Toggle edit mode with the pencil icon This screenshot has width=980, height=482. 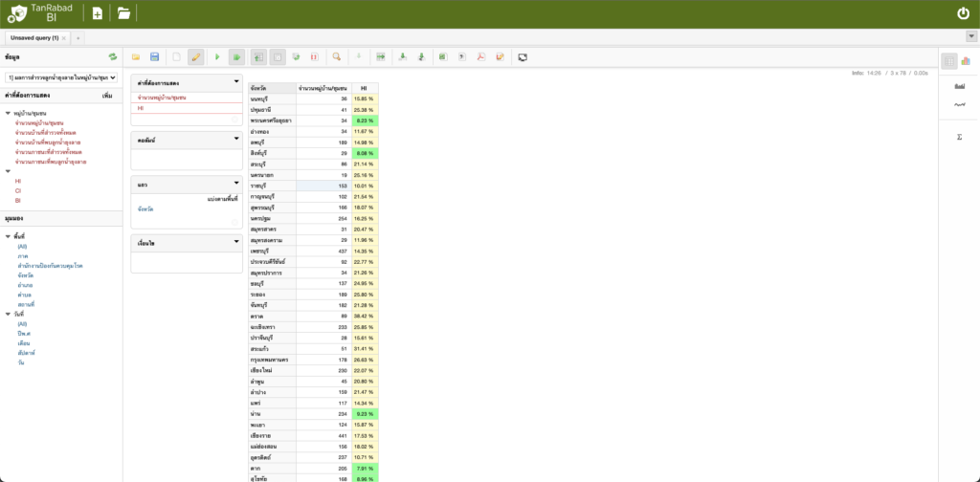click(x=195, y=57)
